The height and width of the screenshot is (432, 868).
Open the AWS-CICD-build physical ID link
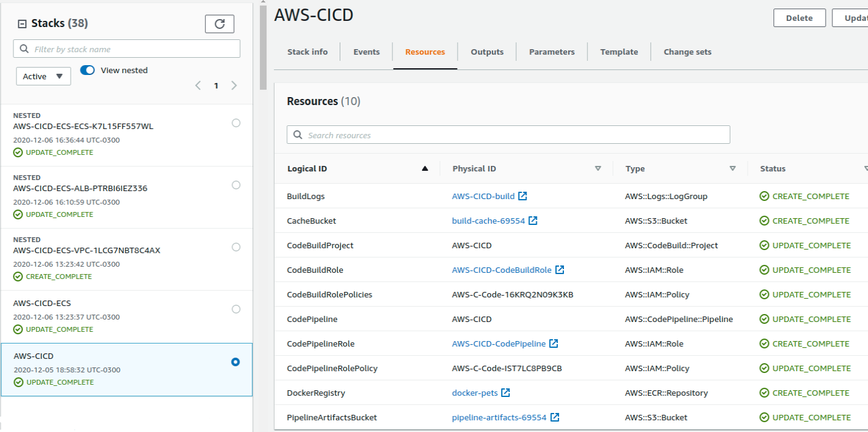pos(483,196)
